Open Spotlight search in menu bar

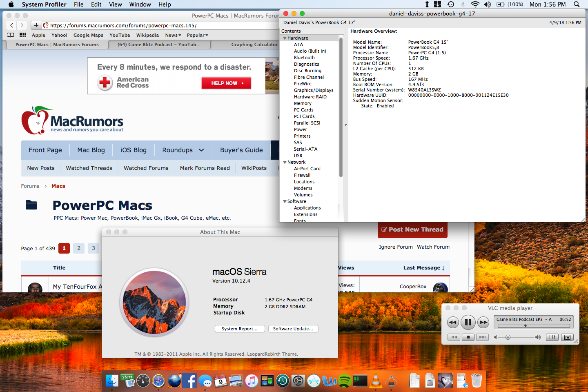[x=577, y=4]
